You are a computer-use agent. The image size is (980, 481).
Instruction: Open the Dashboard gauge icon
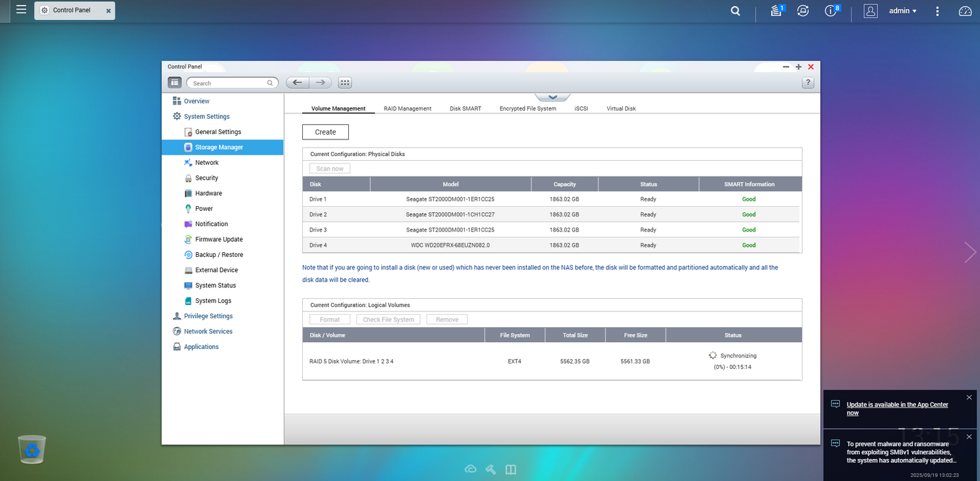965,11
